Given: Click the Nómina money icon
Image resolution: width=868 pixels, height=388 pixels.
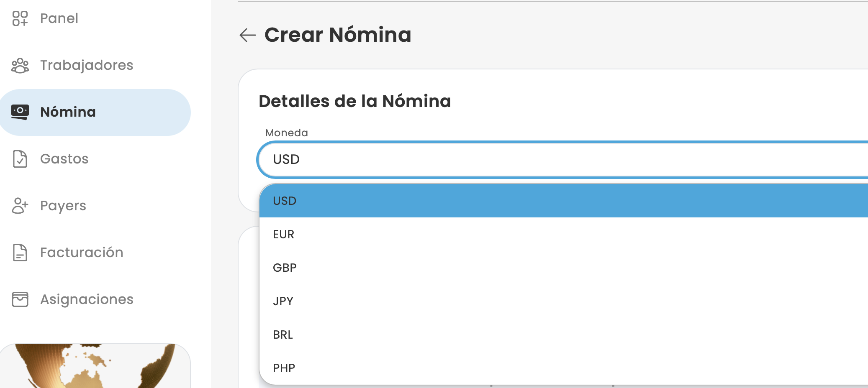Looking at the screenshot, I should (x=20, y=112).
